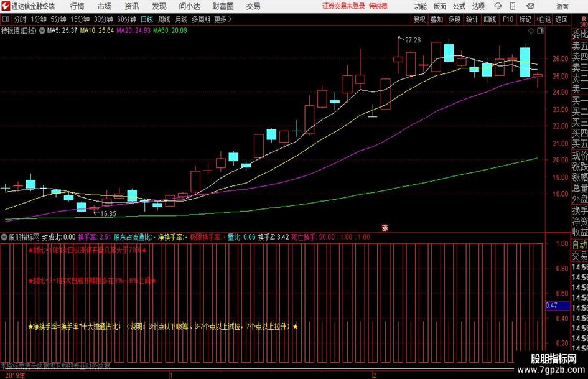Click the 量比: 0.66 indicator value
This screenshot has height=379, width=588.
point(241,237)
